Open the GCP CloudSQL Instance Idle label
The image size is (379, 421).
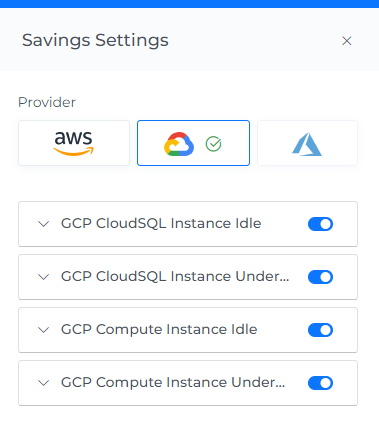pyautogui.click(x=161, y=223)
